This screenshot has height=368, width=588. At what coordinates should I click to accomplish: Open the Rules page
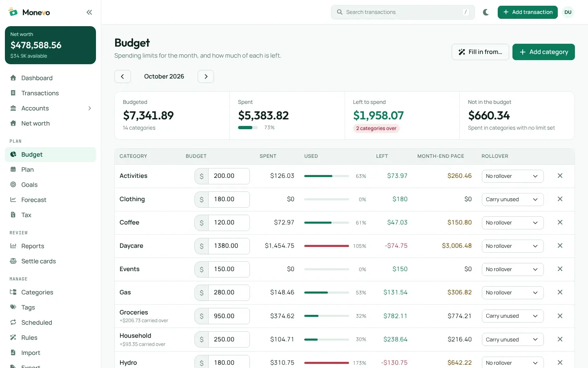50,338
